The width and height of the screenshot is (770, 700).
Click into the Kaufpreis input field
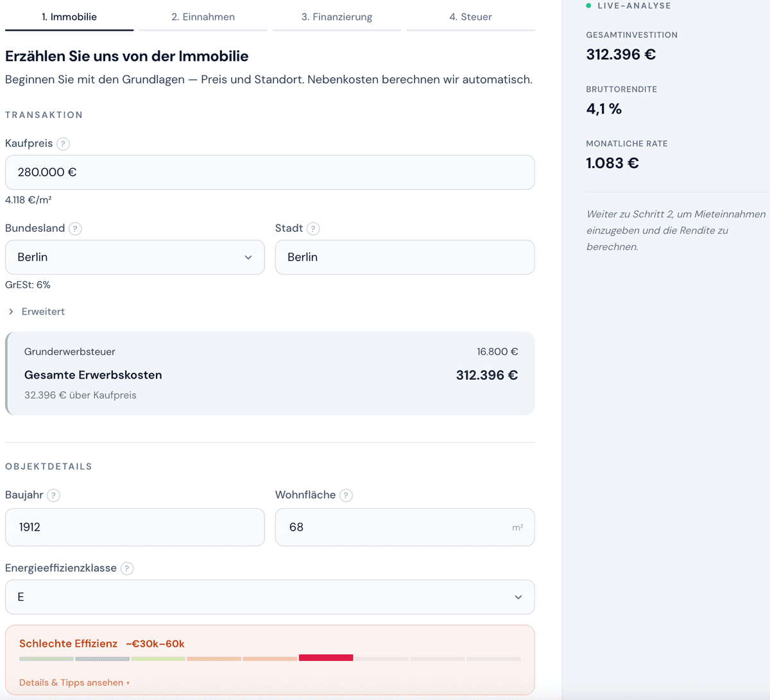[269, 173]
